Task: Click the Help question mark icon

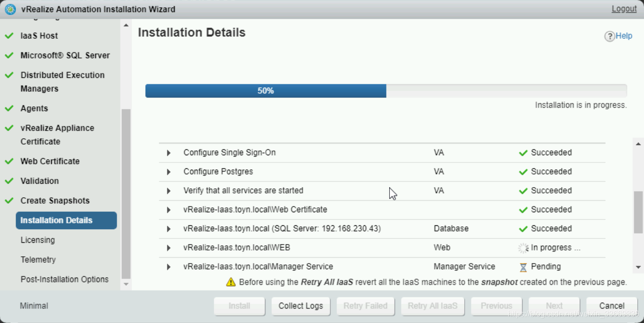Action: click(x=610, y=36)
